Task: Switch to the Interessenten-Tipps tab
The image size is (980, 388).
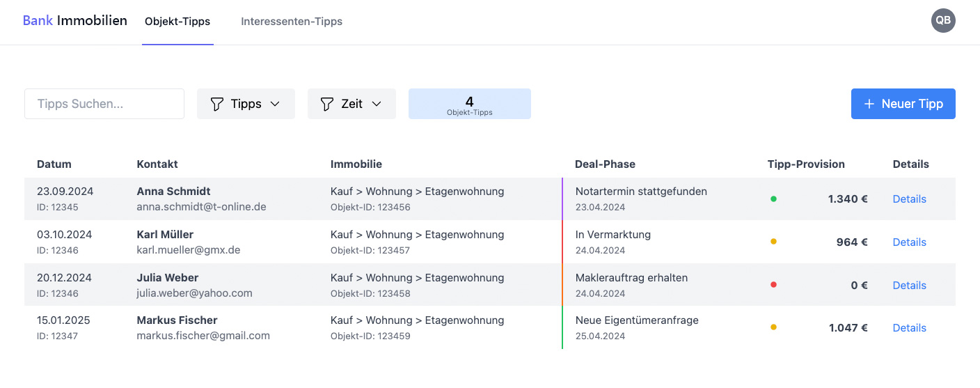Action: [x=292, y=22]
